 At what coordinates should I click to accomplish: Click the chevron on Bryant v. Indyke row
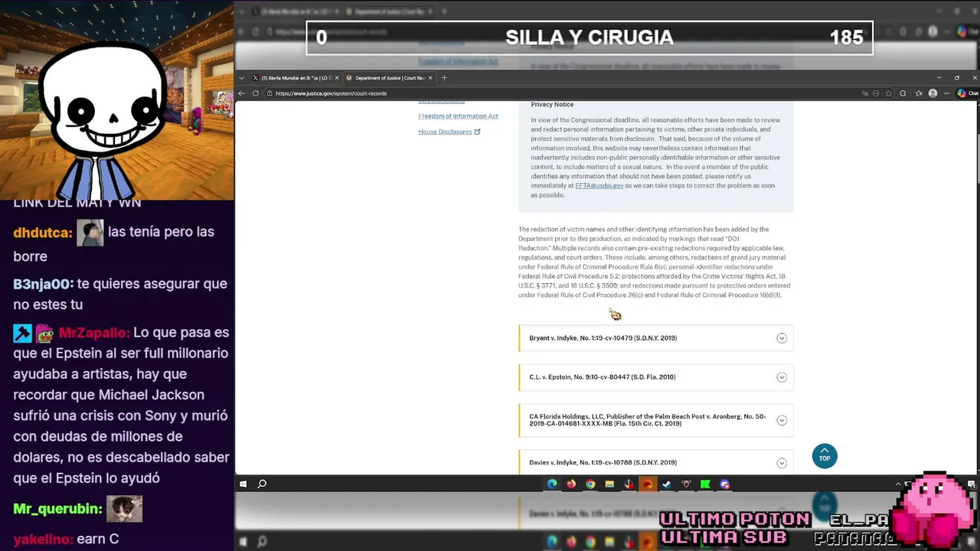point(782,338)
